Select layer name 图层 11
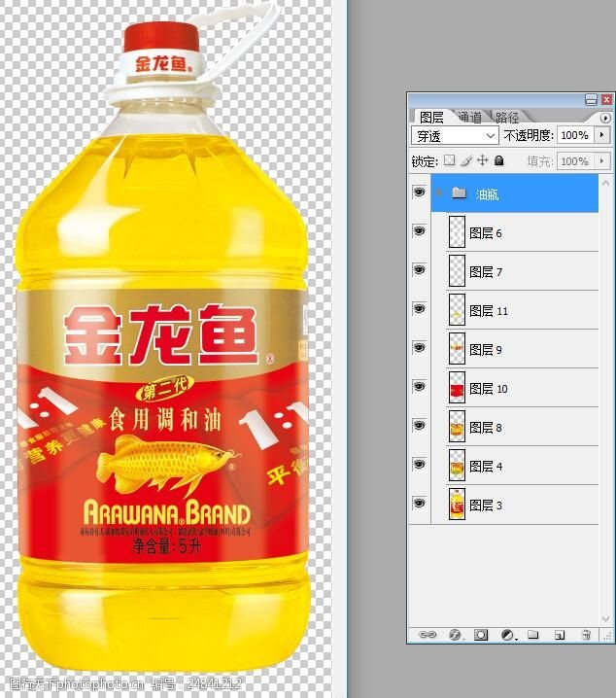The width and height of the screenshot is (616, 698). tap(489, 311)
